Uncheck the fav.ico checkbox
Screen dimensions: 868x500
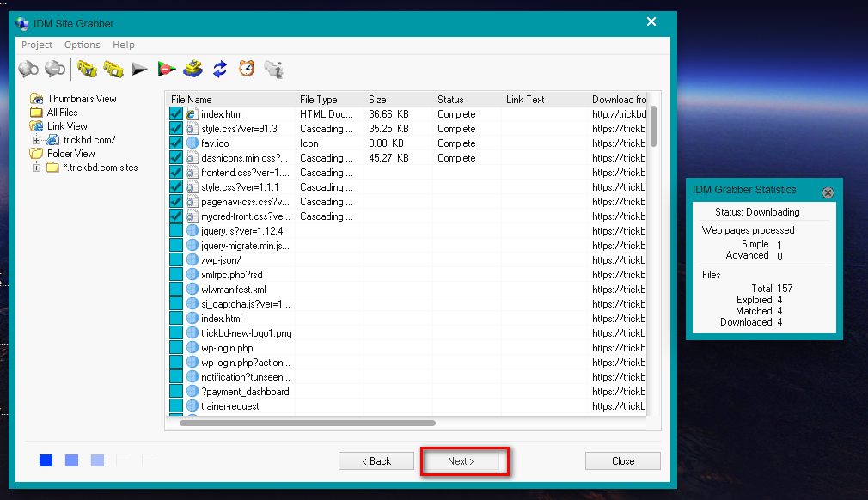point(176,143)
